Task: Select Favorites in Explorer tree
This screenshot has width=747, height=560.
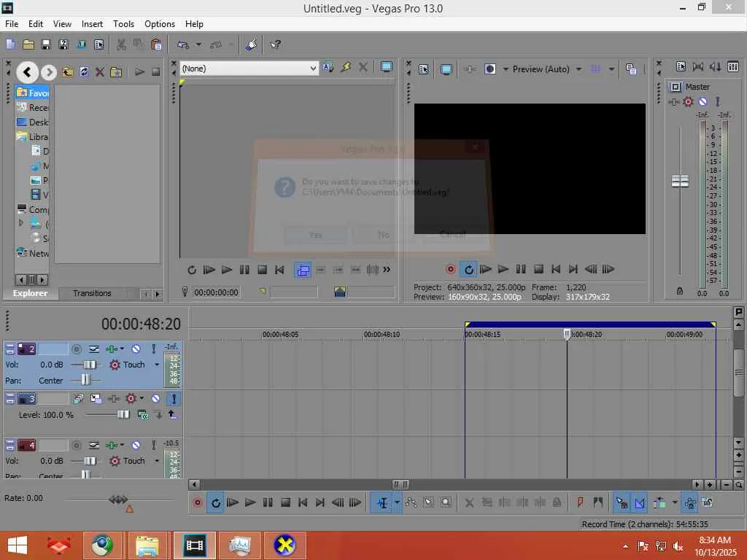Action: [x=32, y=93]
